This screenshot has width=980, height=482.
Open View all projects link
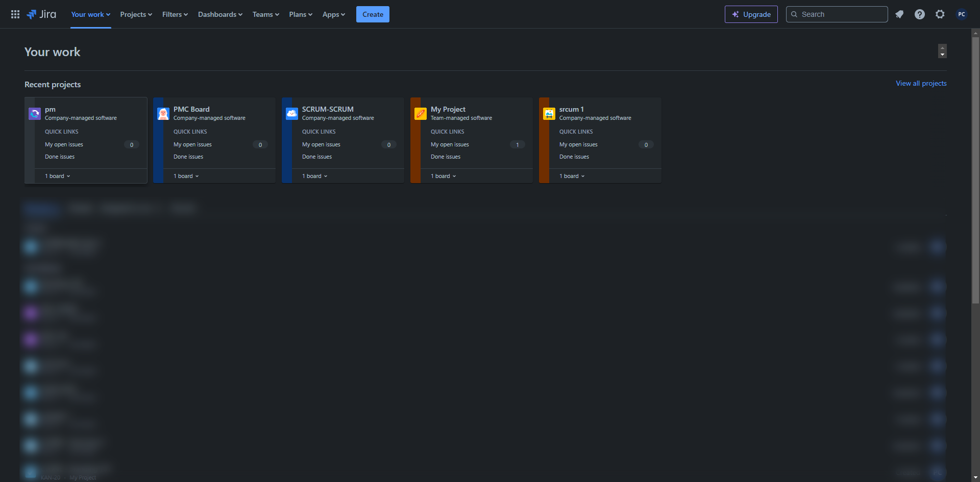[x=921, y=83]
